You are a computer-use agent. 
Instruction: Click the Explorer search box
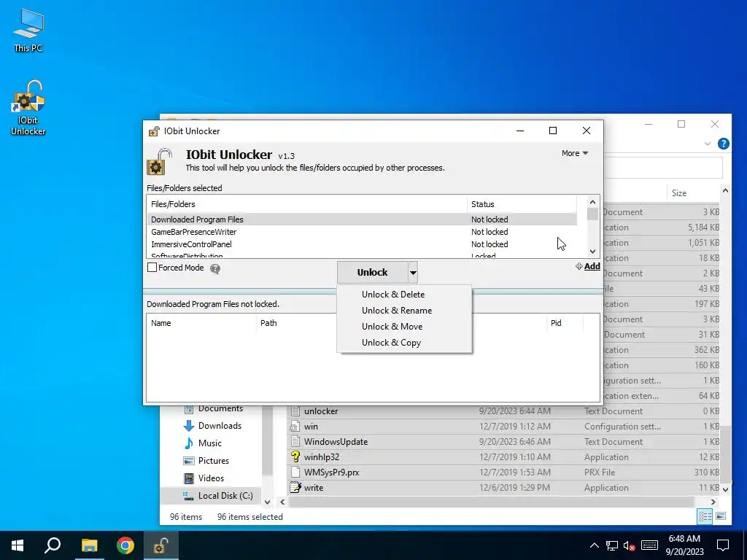pyautogui.click(x=663, y=168)
